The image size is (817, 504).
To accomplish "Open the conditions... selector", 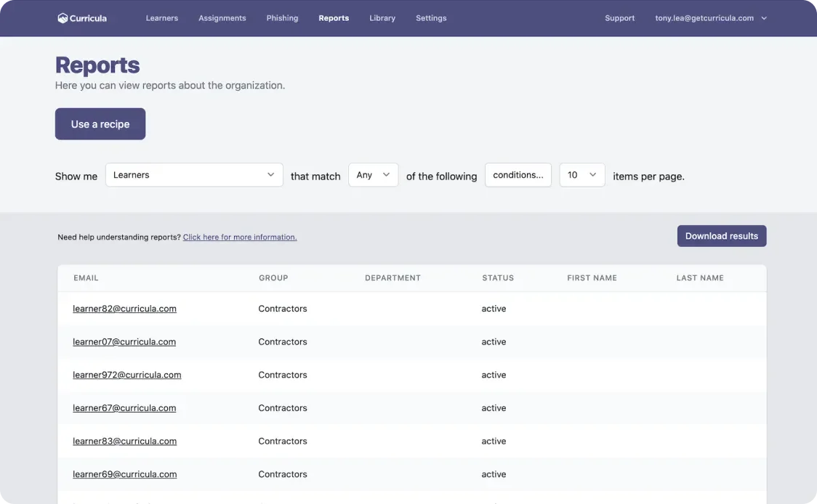I will (x=518, y=175).
